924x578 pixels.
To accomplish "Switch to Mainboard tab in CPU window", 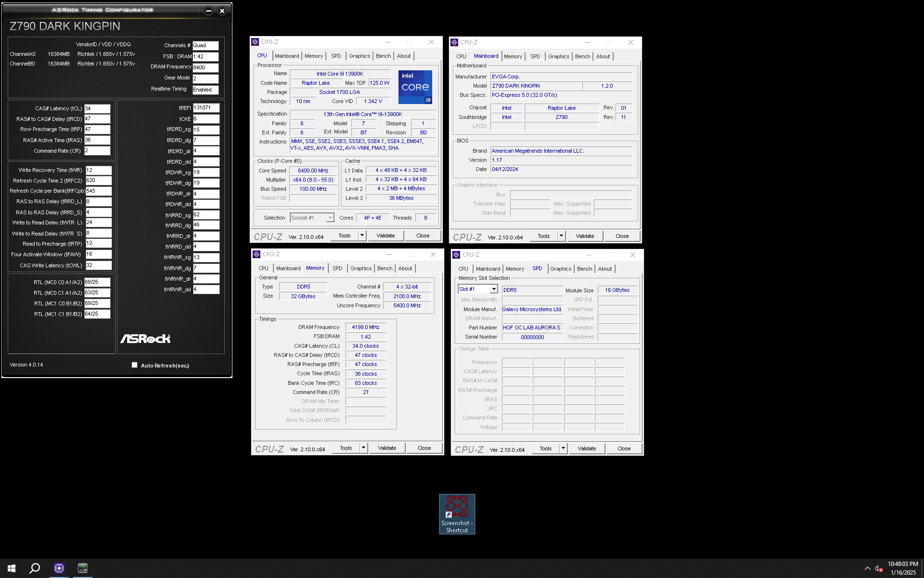I will coord(287,56).
